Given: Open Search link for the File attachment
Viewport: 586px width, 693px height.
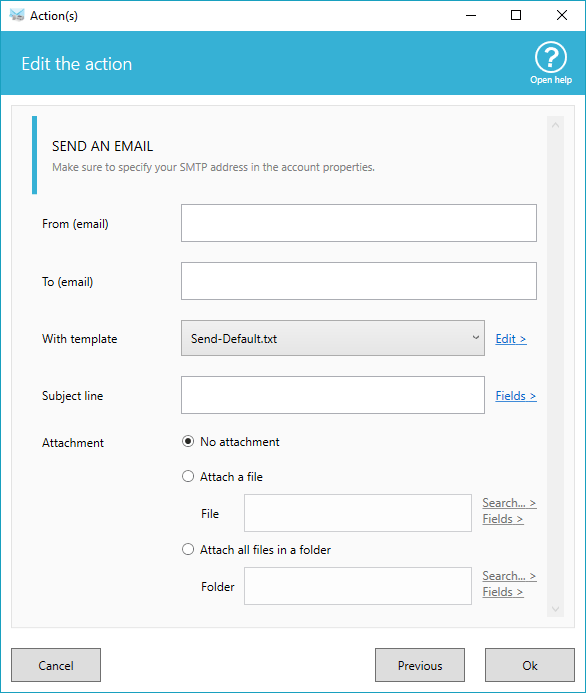Looking at the screenshot, I should click(x=509, y=503).
